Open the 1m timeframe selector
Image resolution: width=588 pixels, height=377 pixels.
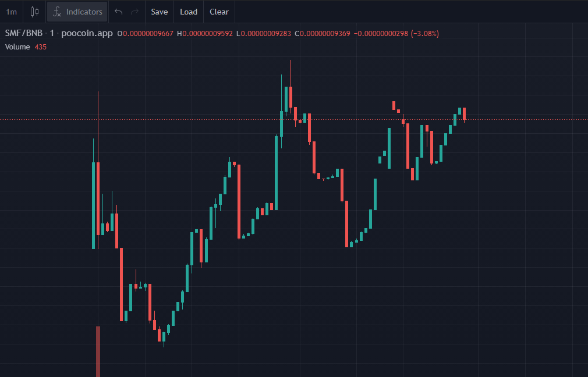click(x=11, y=12)
